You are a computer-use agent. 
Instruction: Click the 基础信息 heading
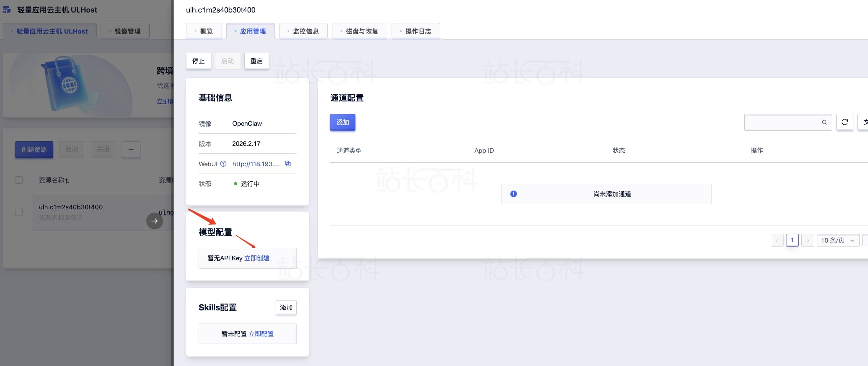[x=215, y=98]
